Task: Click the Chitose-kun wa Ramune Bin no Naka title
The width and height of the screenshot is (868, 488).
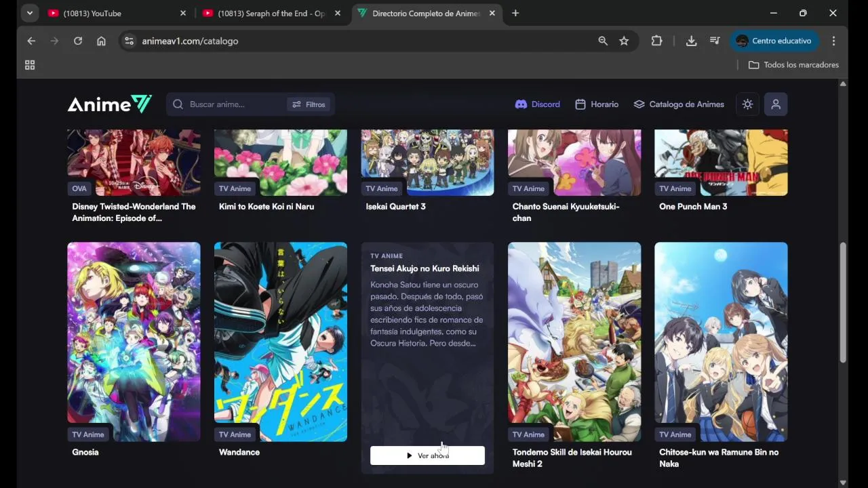Action: click(x=719, y=458)
